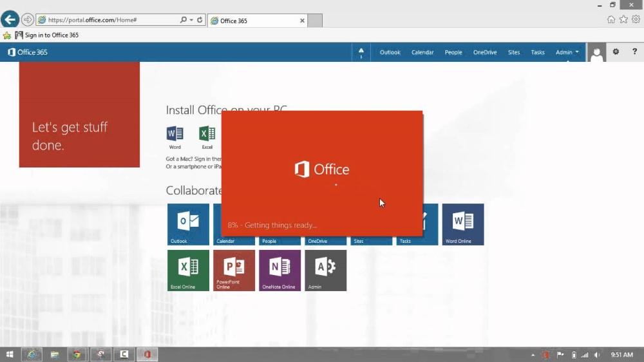Launch the Word Online tile
Screen dimensions: 644x362
tap(463, 224)
